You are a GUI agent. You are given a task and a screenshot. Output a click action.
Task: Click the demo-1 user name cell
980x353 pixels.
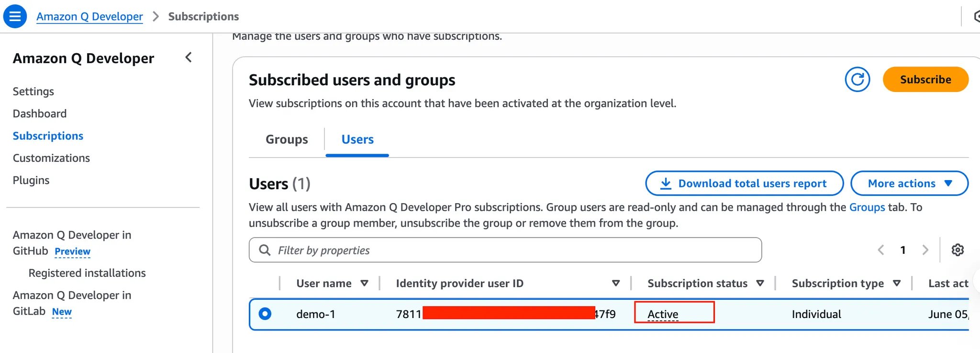(316, 314)
